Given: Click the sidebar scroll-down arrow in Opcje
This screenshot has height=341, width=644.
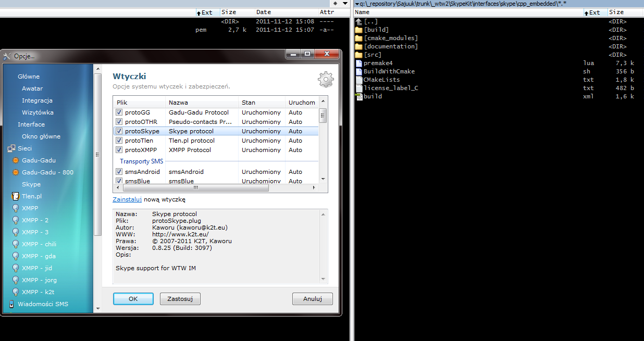Looking at the screenshot, I should 97,308.
